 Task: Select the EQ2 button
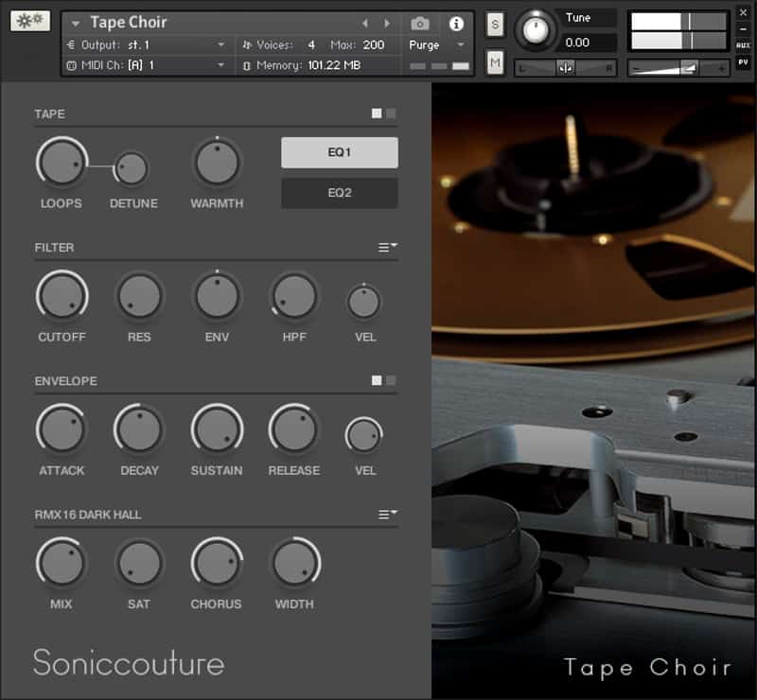(339, 193)
